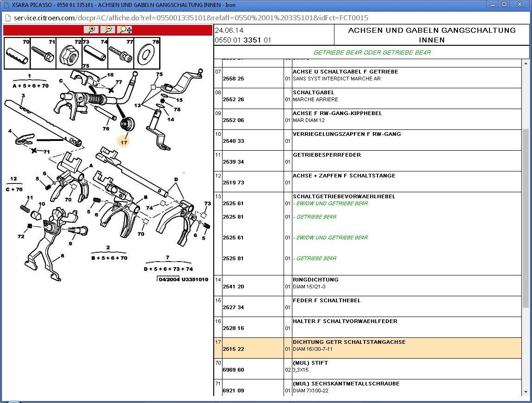Image resolution: width=532 pixels, height=403 pixels.
Task: Click callout 14 on the diagram
Action: 171,119
